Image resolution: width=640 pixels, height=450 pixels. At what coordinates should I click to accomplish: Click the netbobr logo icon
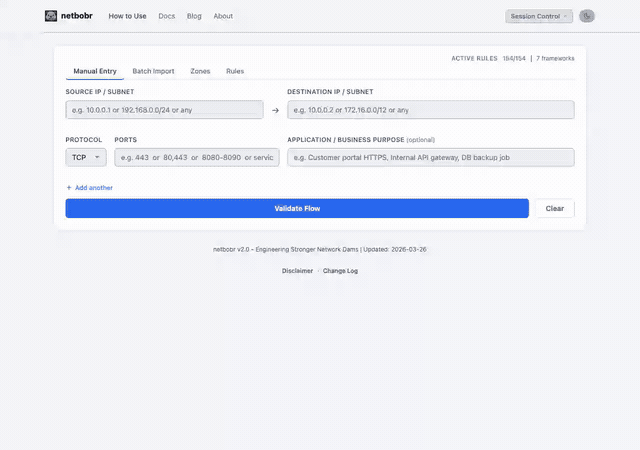(x=51, y=16)
